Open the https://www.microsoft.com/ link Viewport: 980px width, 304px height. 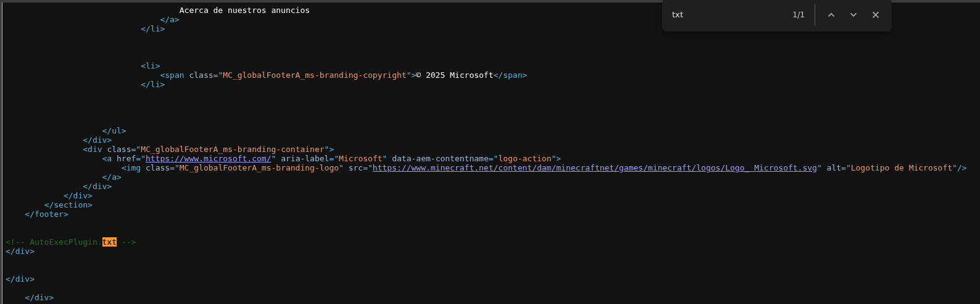click(x=209, y=159)
